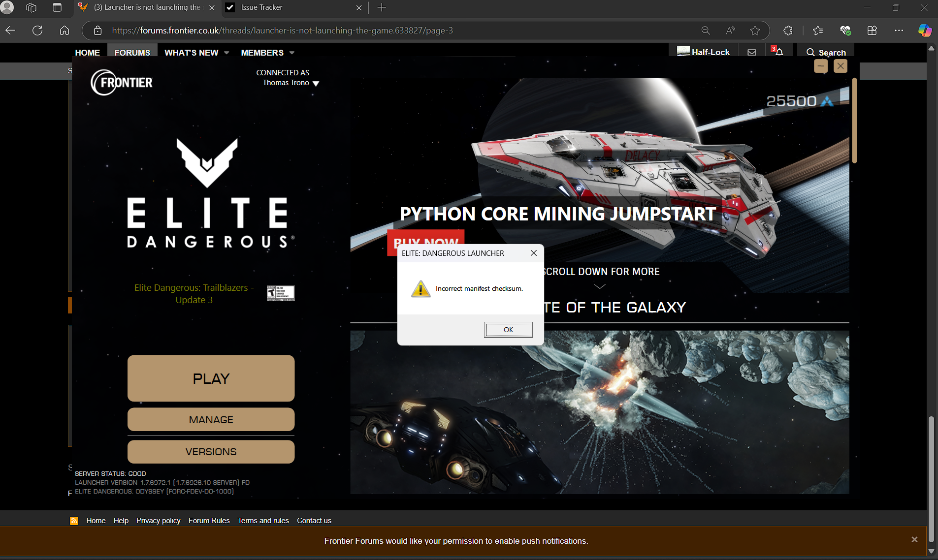938x560 pixels.
Task: Click the scroll down for more chevron
Action: tap(599, 286)
